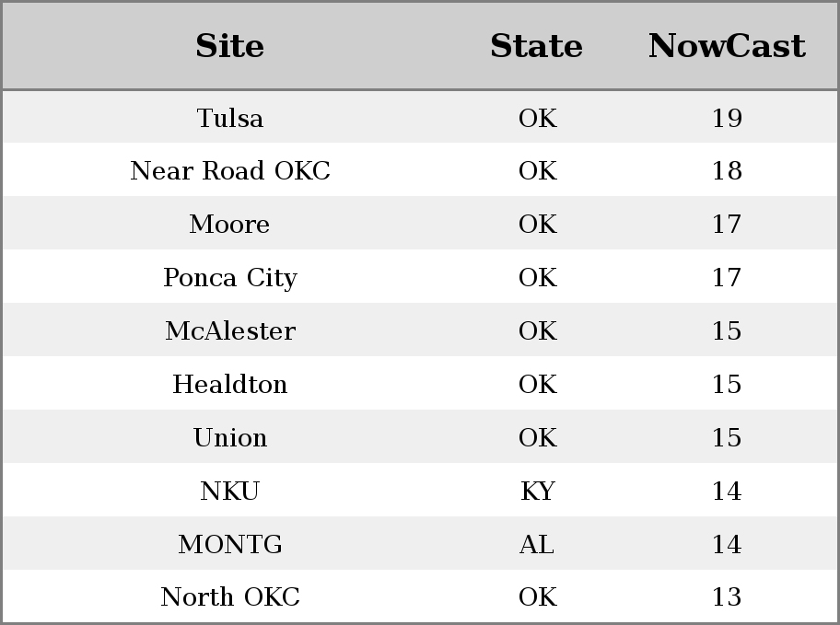Click the OK state cell for Tulsa
The height and width of the screenshot is (625, 840).
[537, 118]
